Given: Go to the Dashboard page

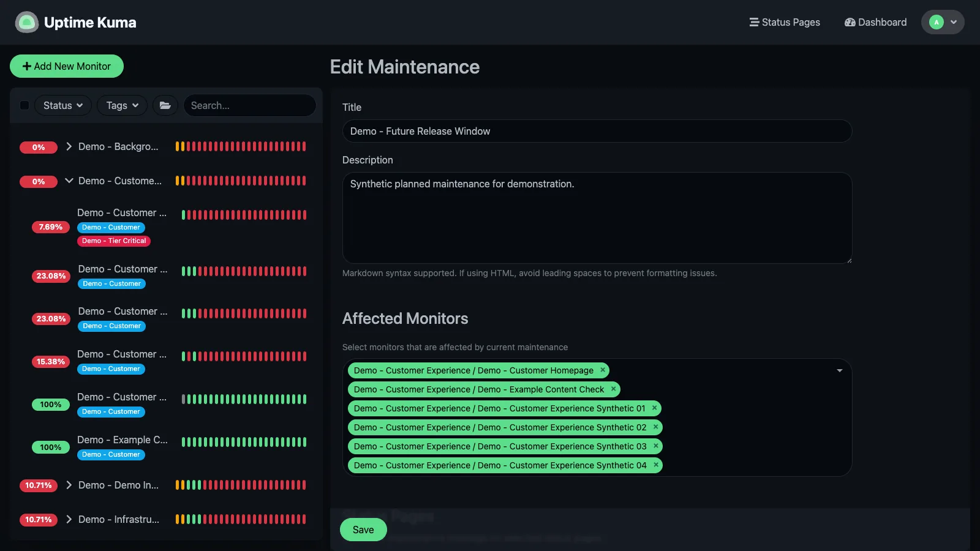Looking at the screenshot, I should (x=875, y=22).
